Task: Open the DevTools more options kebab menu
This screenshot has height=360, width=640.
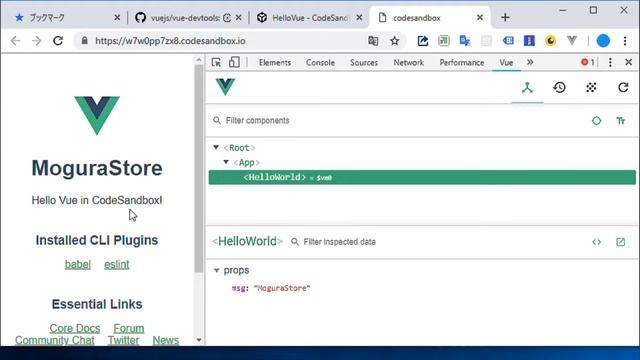Action: tap(610, 62)
